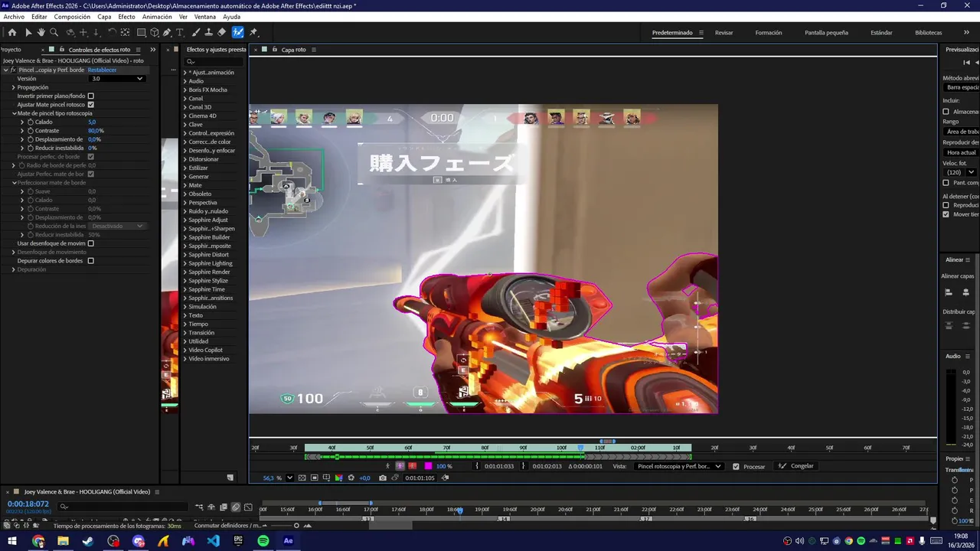Open the Animación menu
Image resolution: width=980 pixels, height=551 pixels.
157,17
